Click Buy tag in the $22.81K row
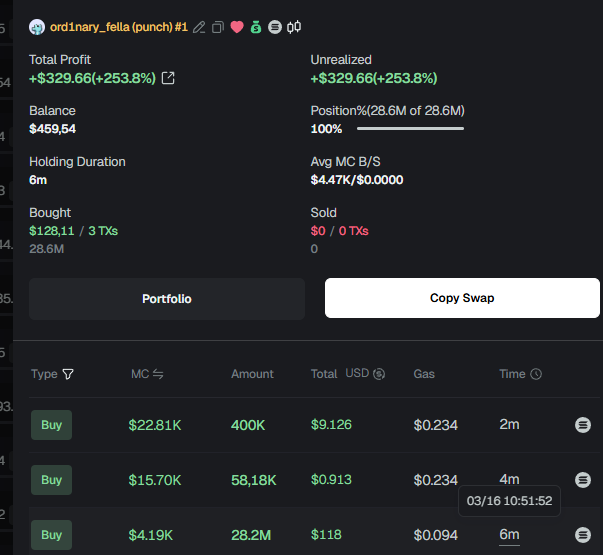603x555 pixels. (x=52, y=425)
